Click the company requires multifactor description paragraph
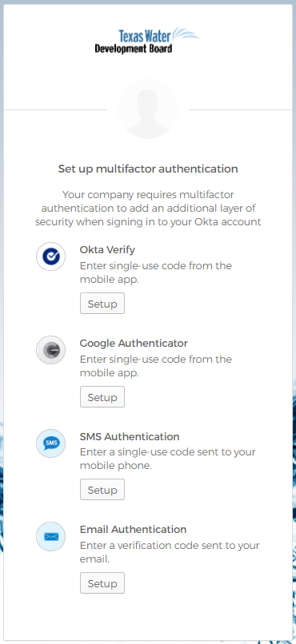Screen dimensions: 296x644 148,209
